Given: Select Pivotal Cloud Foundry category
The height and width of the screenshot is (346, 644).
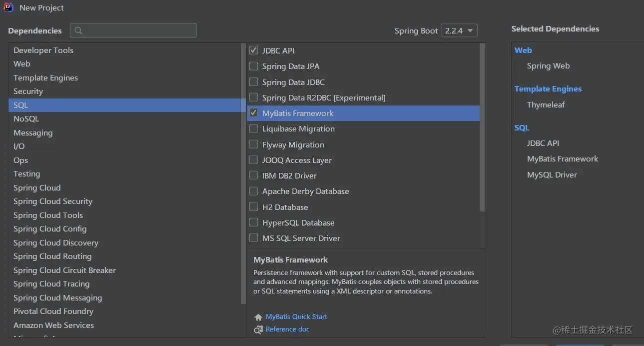Looking at the screenshot, I should [x=125, y=311].
